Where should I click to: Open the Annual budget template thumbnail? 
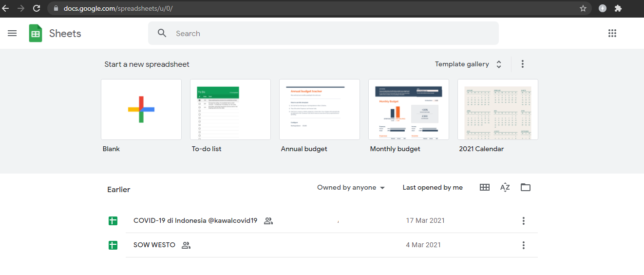320,109
